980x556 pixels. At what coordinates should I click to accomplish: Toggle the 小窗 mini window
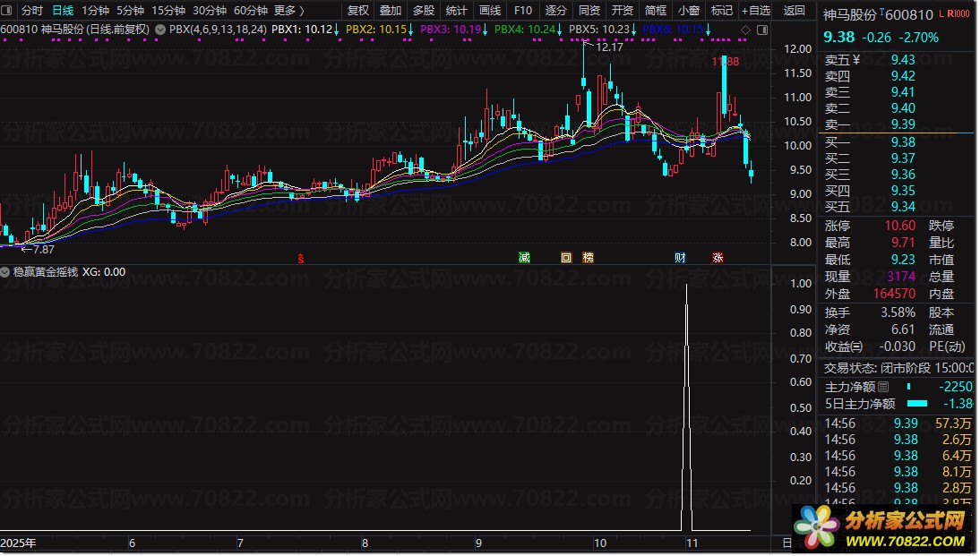point(689,11)
